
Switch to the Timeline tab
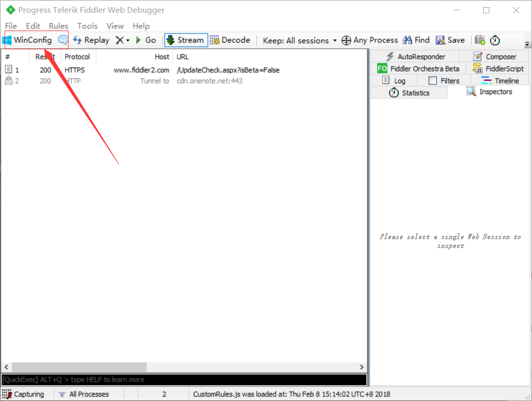(x=500, y=81)
